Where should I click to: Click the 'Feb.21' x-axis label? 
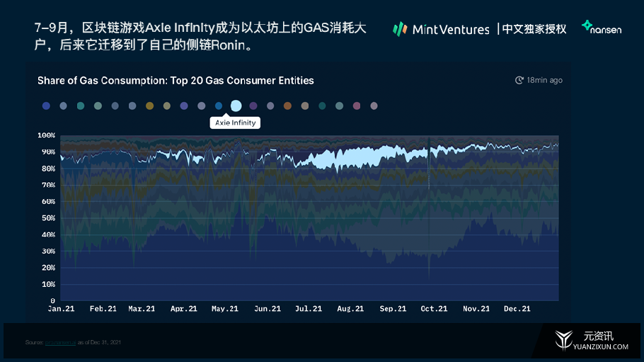pos(103,309)
